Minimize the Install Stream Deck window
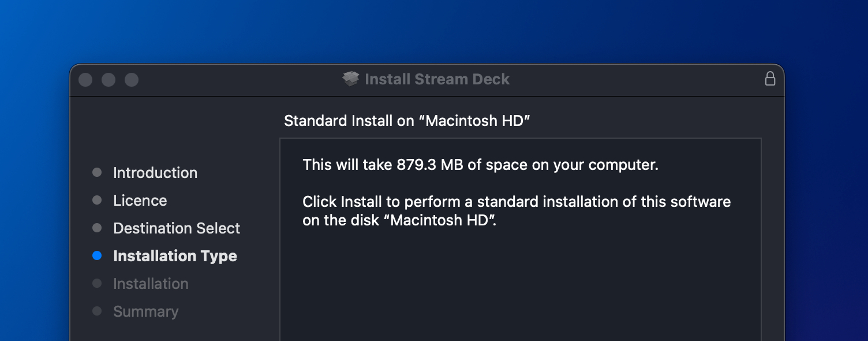The width and height of the screenshot is (868, 341). point(108,80)
